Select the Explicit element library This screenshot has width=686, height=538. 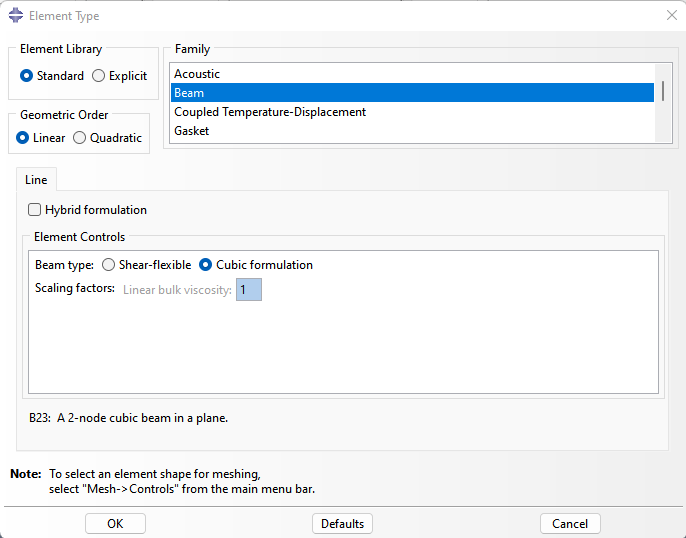(119, 76)
